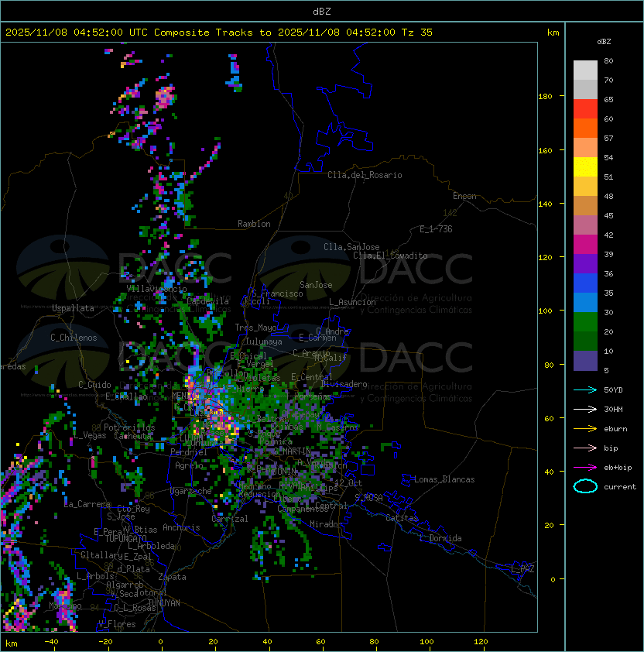Click the 120 tick on the horizontal axis
Image resolution: width=644 pixels, height=652 pixels.
pos(481,642)
